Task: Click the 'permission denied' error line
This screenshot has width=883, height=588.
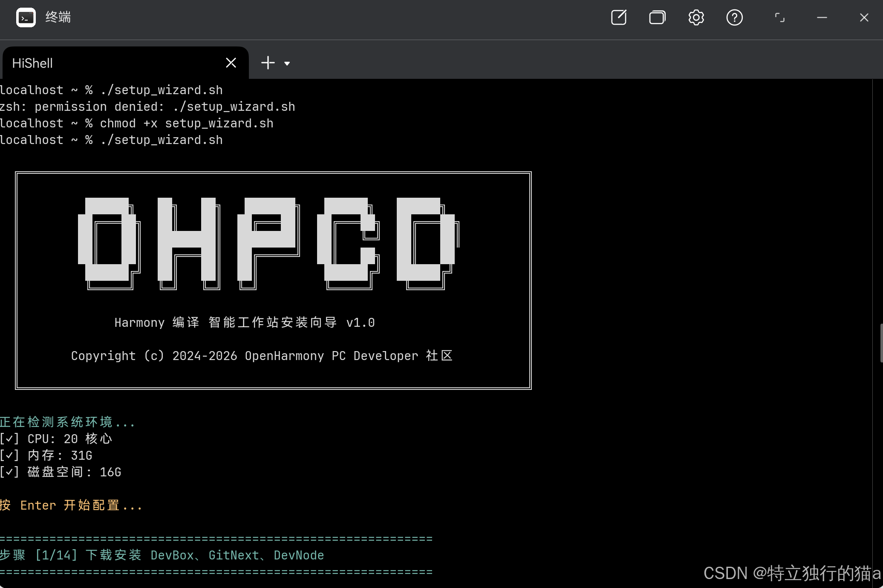Action: click(147, 107)
